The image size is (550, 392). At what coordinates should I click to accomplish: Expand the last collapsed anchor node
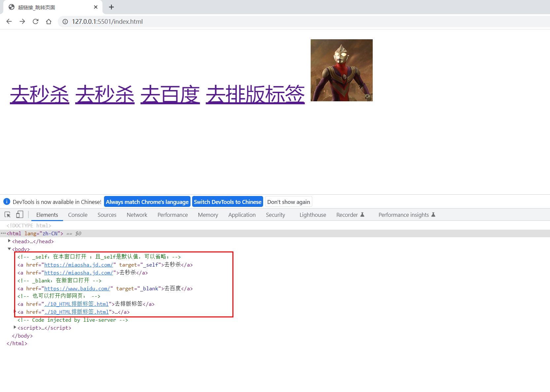point(15,311)
